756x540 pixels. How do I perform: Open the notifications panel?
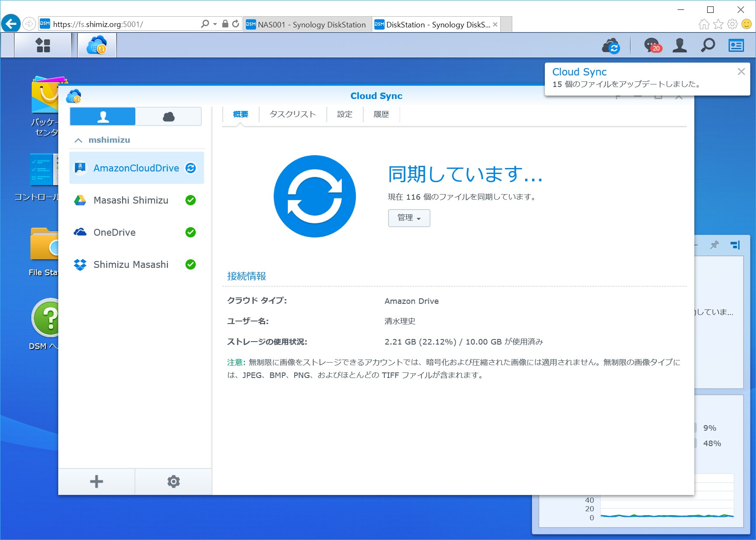651,45
